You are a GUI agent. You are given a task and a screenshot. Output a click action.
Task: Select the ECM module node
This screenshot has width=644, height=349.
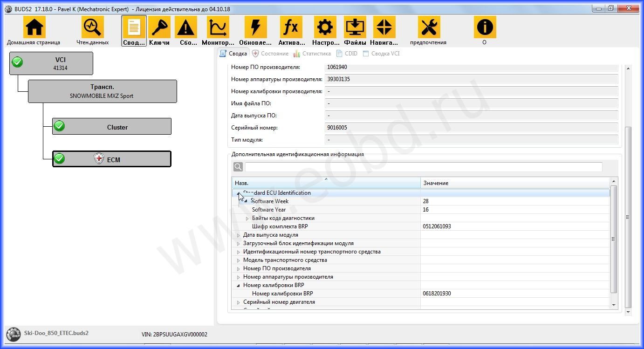[x=111, y=159]
